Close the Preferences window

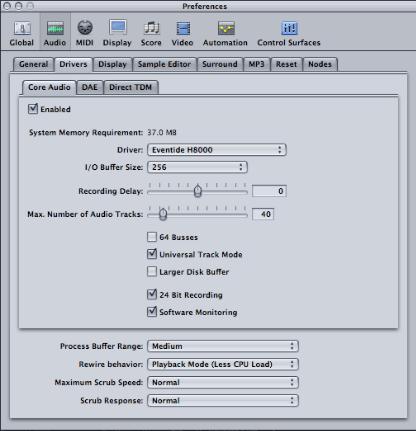(x=7, y=6)
